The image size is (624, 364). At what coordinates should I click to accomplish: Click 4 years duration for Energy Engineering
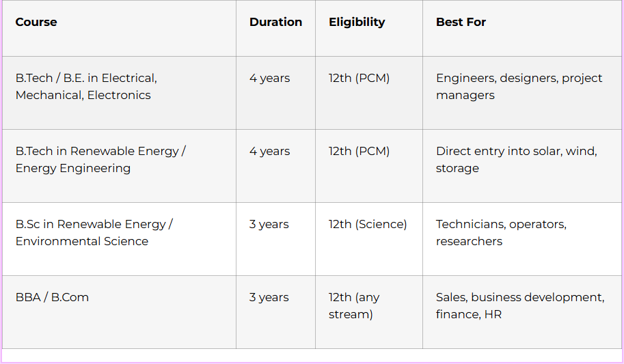[x=269, y=151]
